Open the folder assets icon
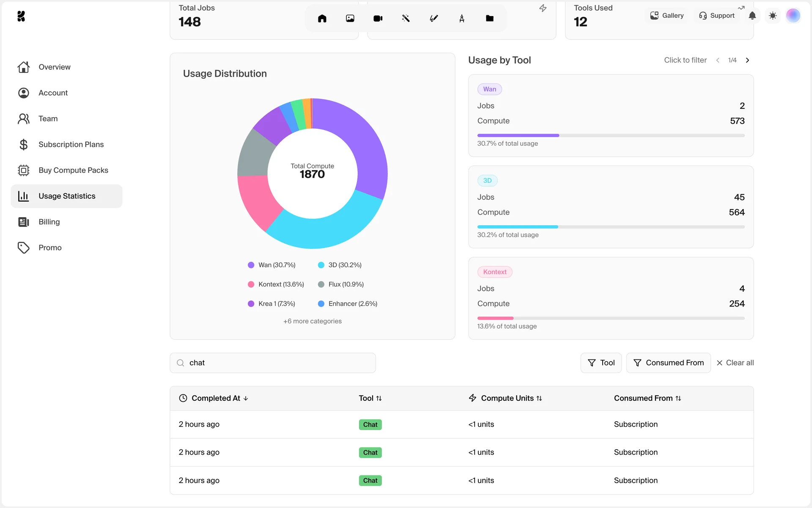 click(489, 18)
